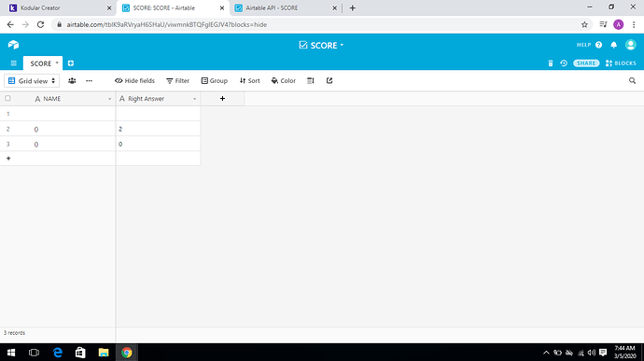The image size is (644, 361).
Task: Open the BLOCKS panel
Action: 621,63
